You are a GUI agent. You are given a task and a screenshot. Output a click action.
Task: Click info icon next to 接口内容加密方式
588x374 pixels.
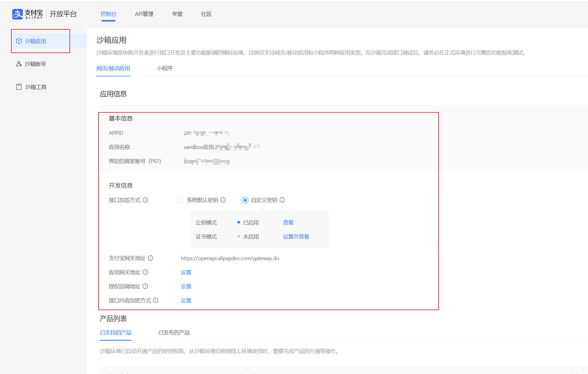pos(156,300)
